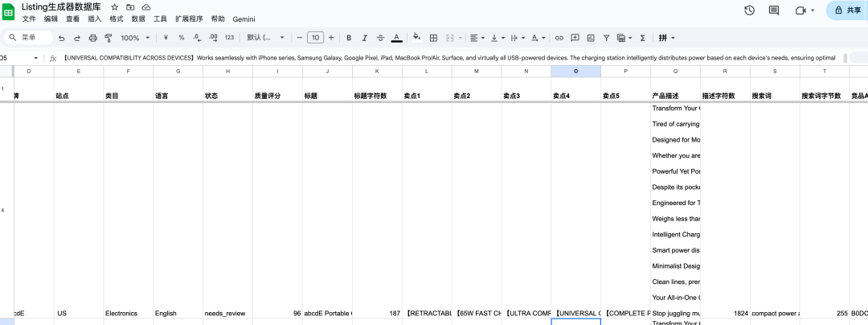The image size is (868, 325).
Task: Open the 插入 menu
Action: pos(95,19)
